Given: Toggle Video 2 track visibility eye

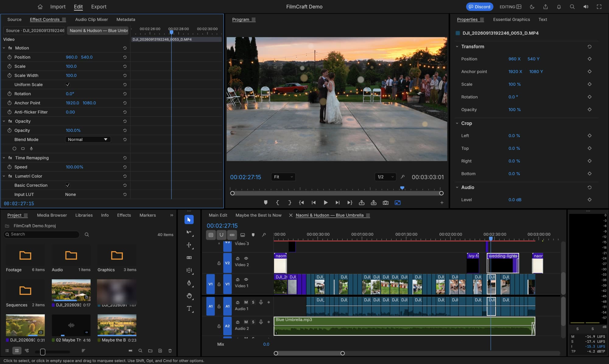Looking at the screenshot, I should (x=246, y=258).
